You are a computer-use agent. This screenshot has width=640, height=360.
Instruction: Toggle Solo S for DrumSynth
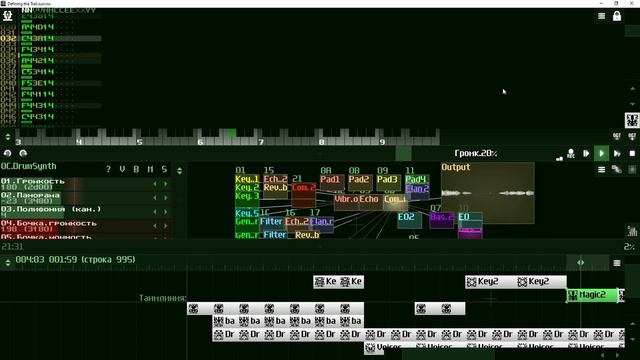(164, 169)
